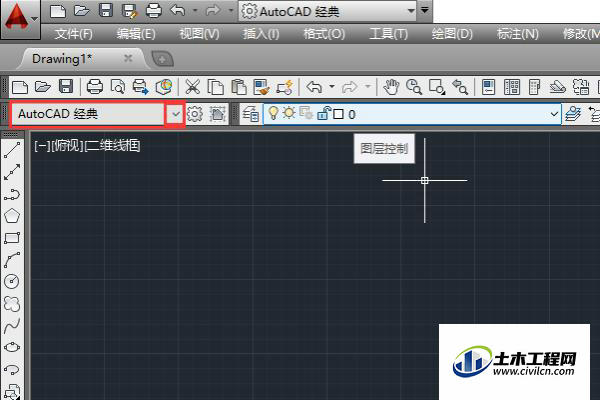Open the Markup Set Manager icon
Viewport: 600px width, 400px height.
pos(581,87)
